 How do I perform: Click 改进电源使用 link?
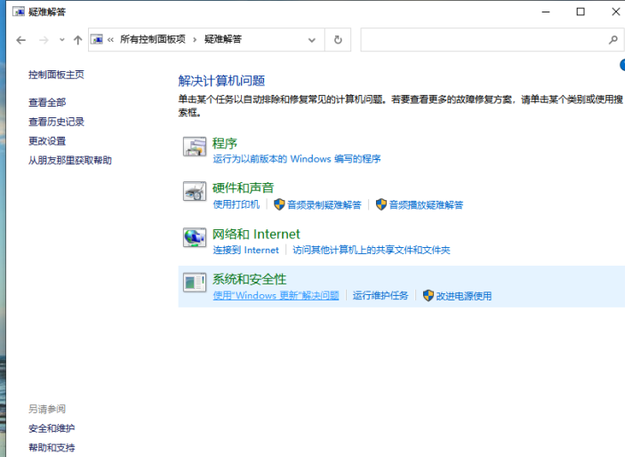[x=464, y=296]
